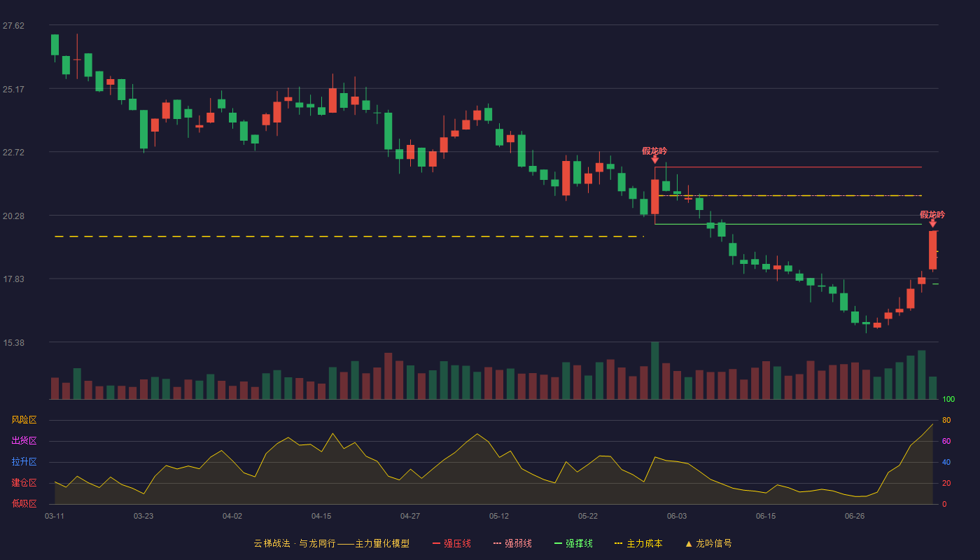Click the yellow 主力成本 legend dash icon
Viewport: 980px width, 560px height.
pyautogui.click(x=619, y=543)
